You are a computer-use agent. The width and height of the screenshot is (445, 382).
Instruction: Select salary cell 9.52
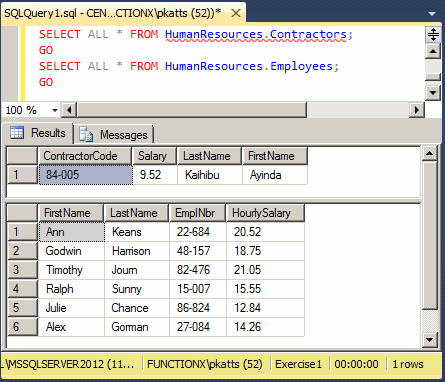click(155, 175)
